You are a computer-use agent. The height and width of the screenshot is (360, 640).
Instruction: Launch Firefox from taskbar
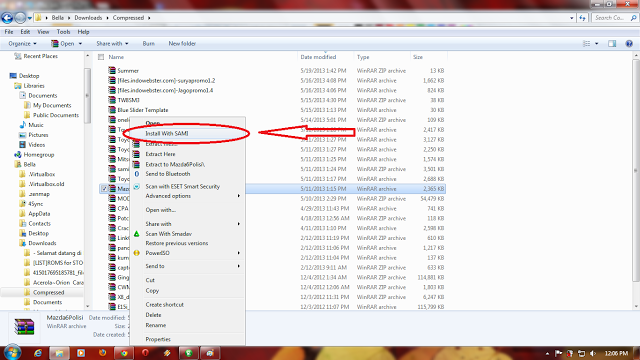102,353
